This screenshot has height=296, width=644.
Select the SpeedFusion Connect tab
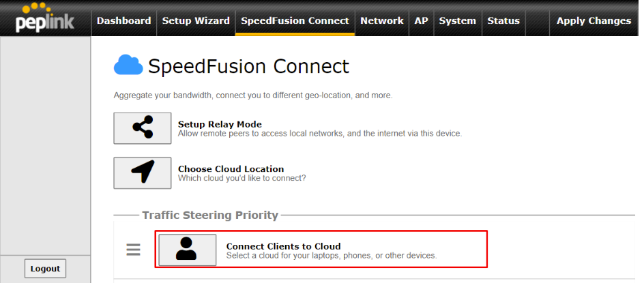point(295,20)
